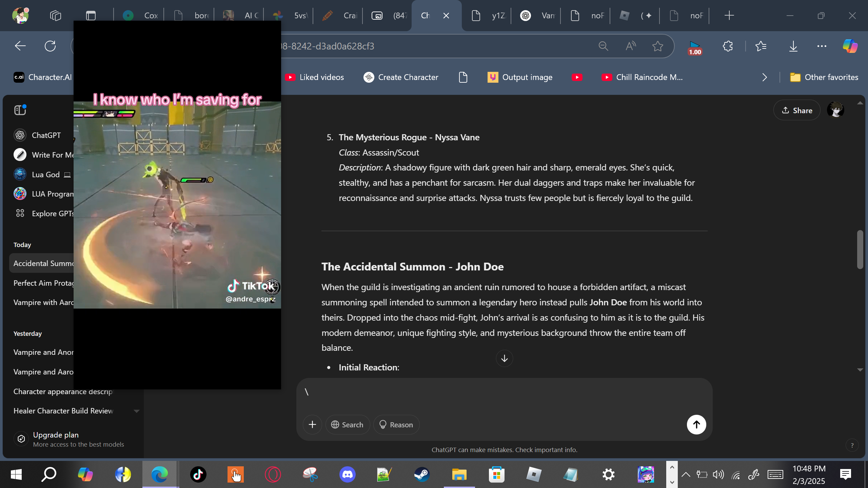Switch to the Vam ChatGPT browser tab
Image resolution: width=868 pixels, height=488 pixels.
pyautogui.click(x=536, y=16)
